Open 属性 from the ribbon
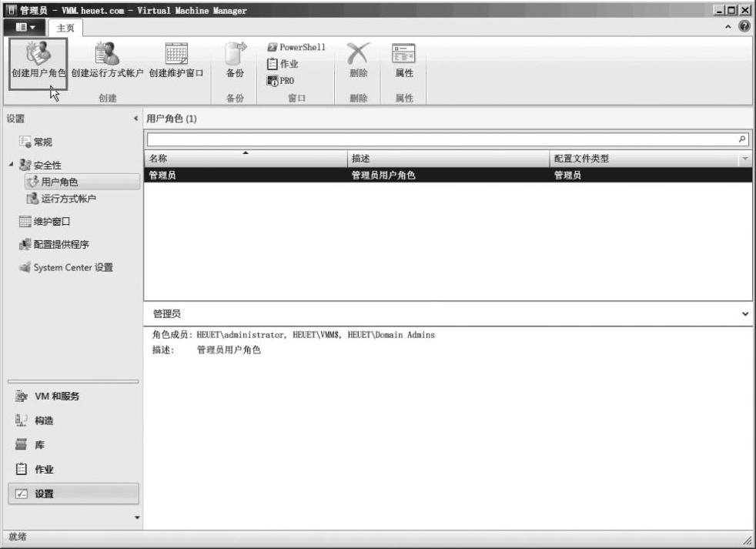The width and height of the screenshot is (756, 549). 404,61
